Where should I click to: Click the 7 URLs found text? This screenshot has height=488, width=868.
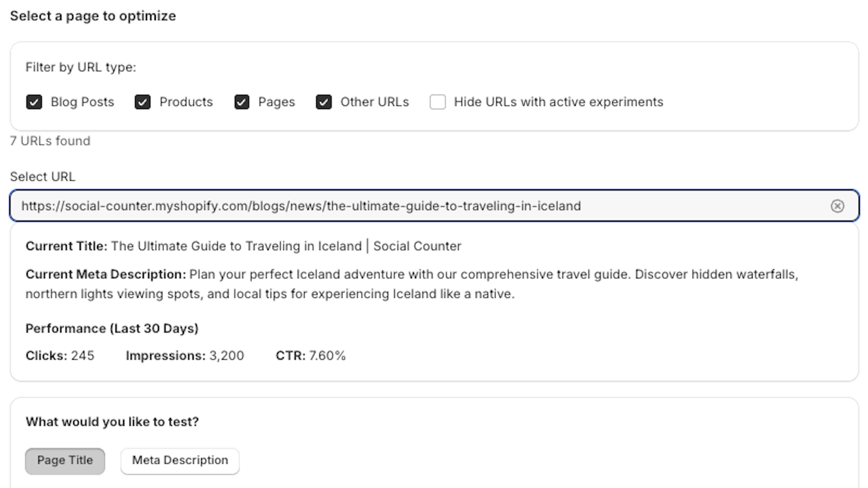point(50,141)
